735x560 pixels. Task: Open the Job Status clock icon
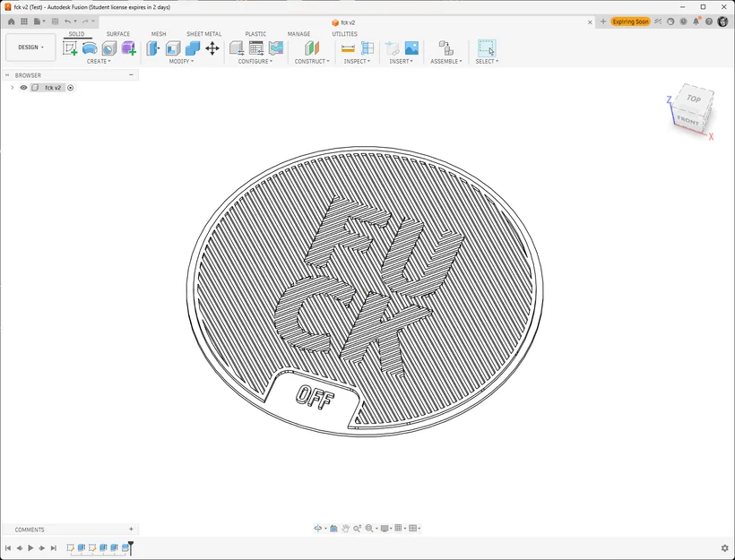[x=683, y=22]
